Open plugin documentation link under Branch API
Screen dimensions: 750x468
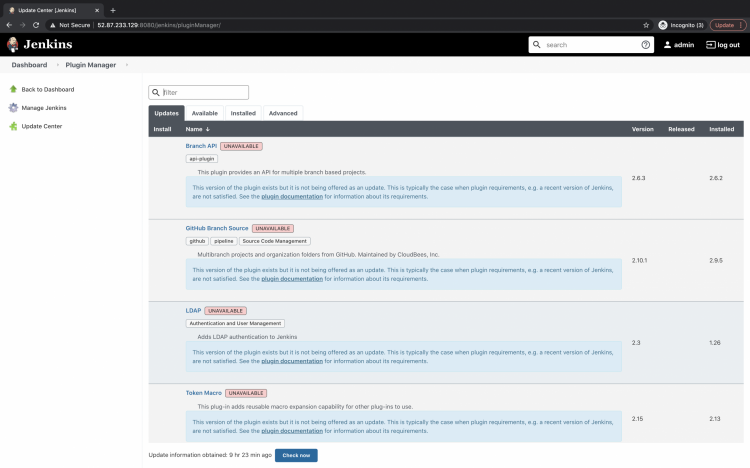(292, 197)
